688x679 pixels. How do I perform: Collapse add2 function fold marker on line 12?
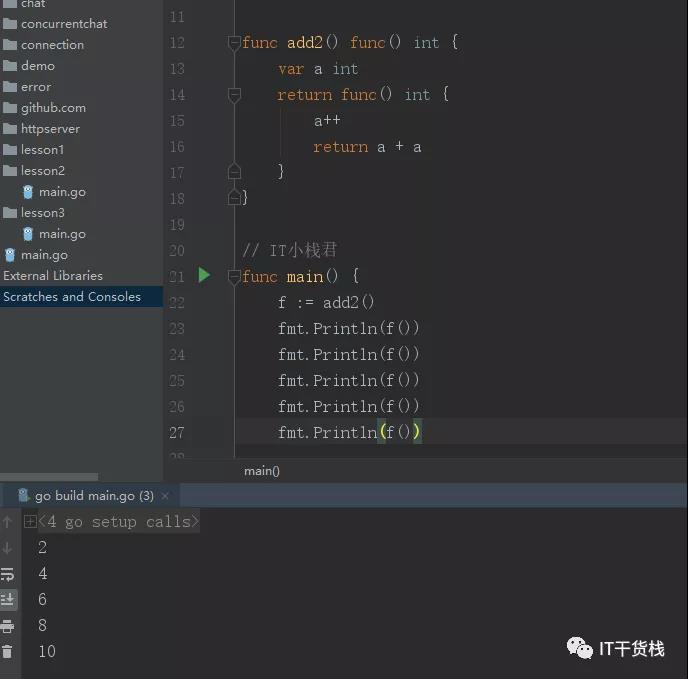(x=234, y=43)
